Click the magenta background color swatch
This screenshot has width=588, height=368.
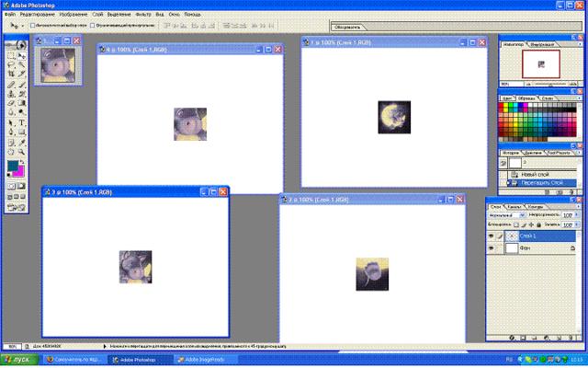point(18,171)
